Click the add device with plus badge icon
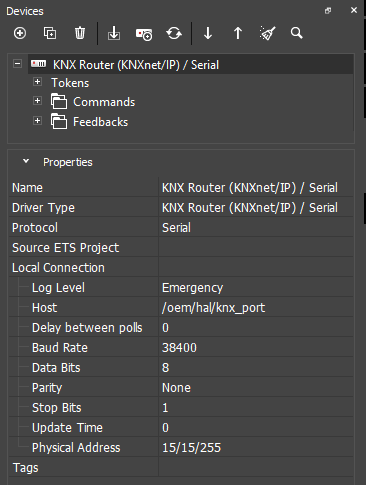The height and width of the screenshot is (485, 366). pyautogui.click(x=144, y=34)
